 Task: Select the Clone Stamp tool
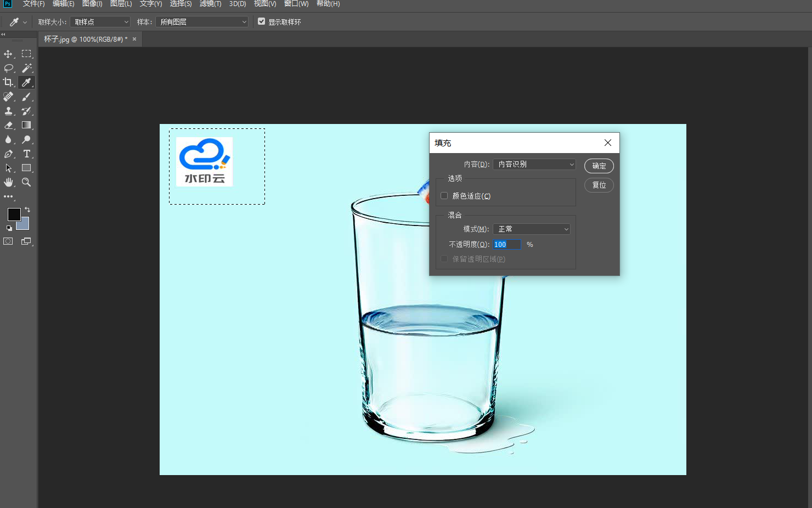(8, 111)
